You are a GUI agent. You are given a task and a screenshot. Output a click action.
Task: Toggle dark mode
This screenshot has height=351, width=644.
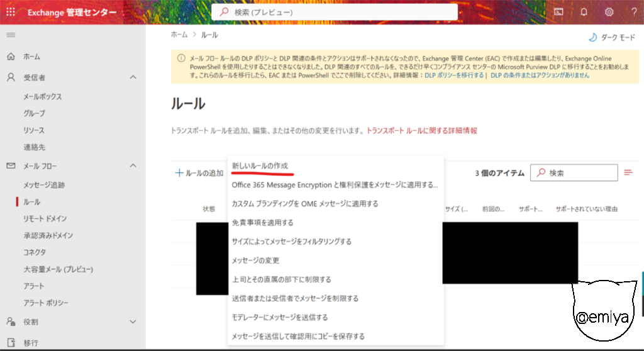609,38
